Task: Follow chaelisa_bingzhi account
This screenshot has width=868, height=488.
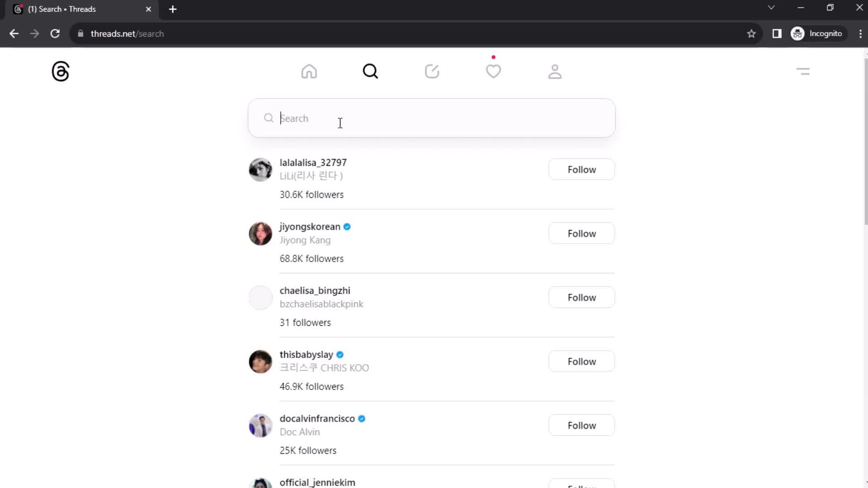Action: (582, 297)
